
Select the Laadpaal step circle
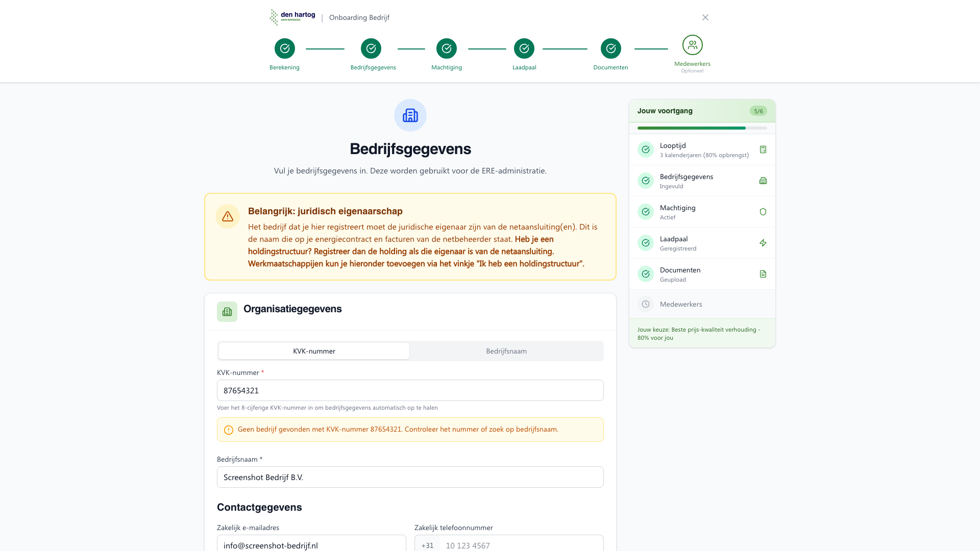[524, 48]
